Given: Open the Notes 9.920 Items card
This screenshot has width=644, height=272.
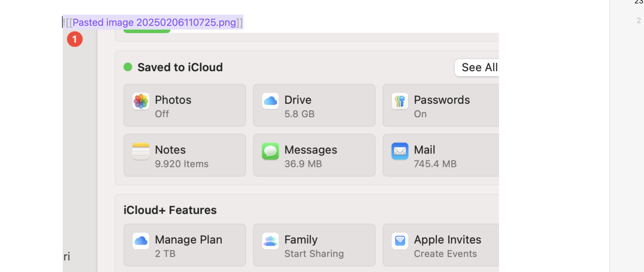Looking at the screenshot, I should pyautogui.click(x=185, y=155).
